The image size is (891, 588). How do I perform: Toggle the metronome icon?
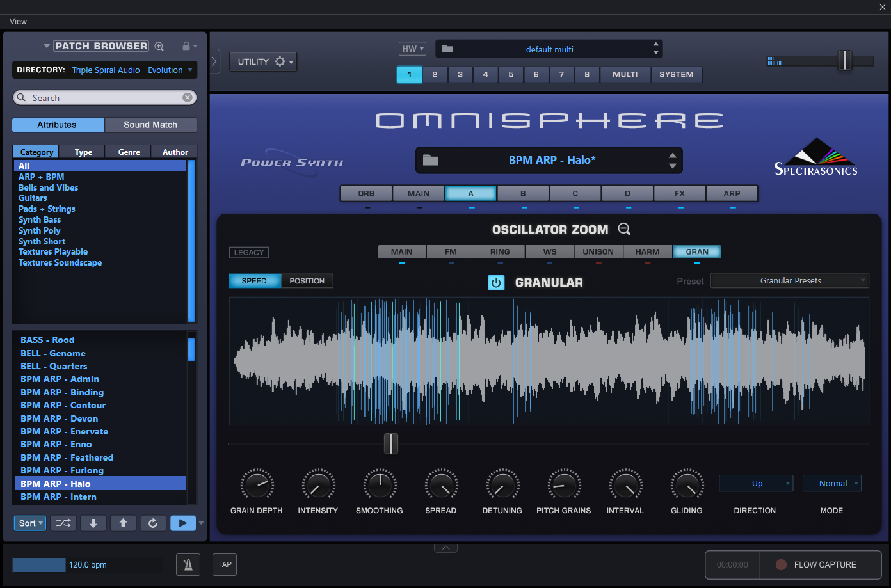click(x=188, y=564)
